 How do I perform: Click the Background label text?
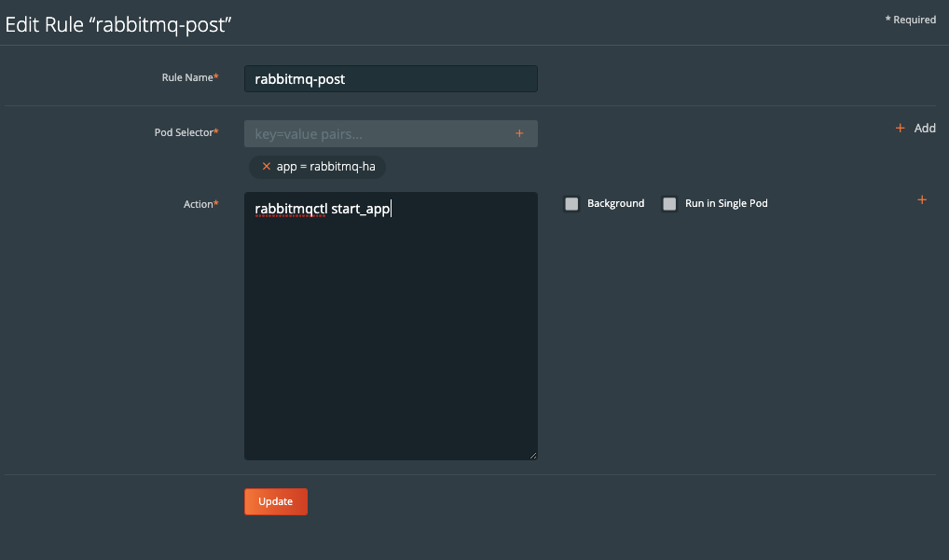[615, 203]
